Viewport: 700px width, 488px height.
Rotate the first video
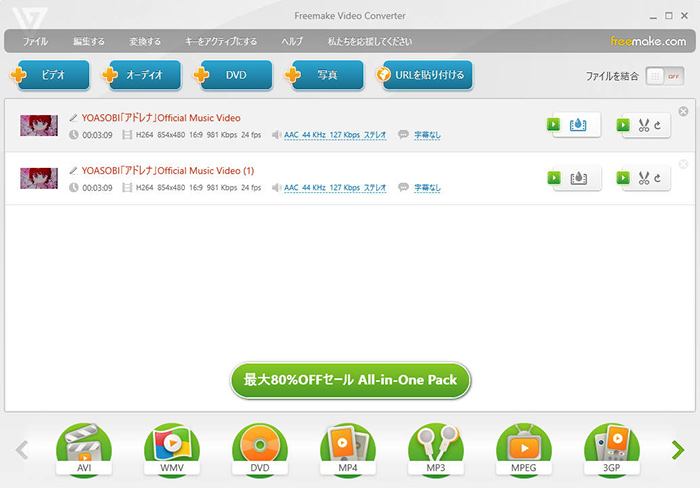(658, 125)
